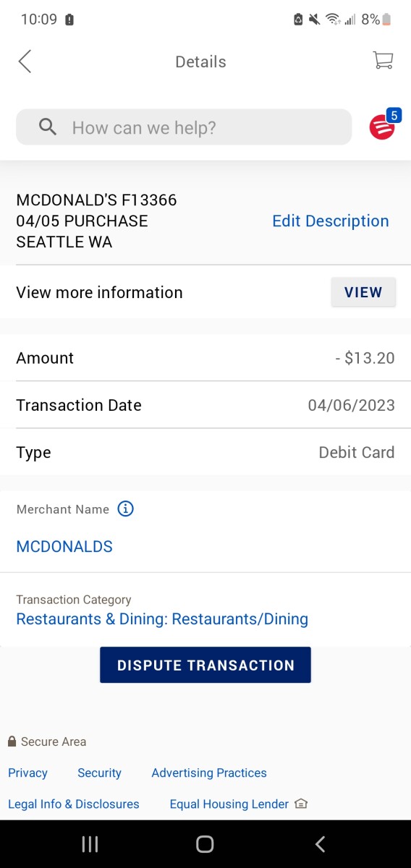This screenshot has width=411, height=868.
Task: Open the MCDONALDS merchant name link
Action: [x=64, y=547]
